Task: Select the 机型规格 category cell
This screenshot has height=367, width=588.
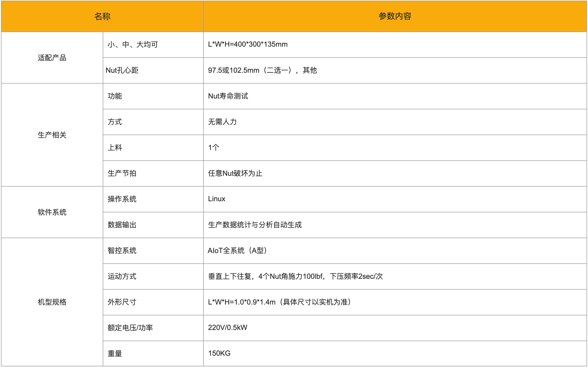Action: click(52, 302)
